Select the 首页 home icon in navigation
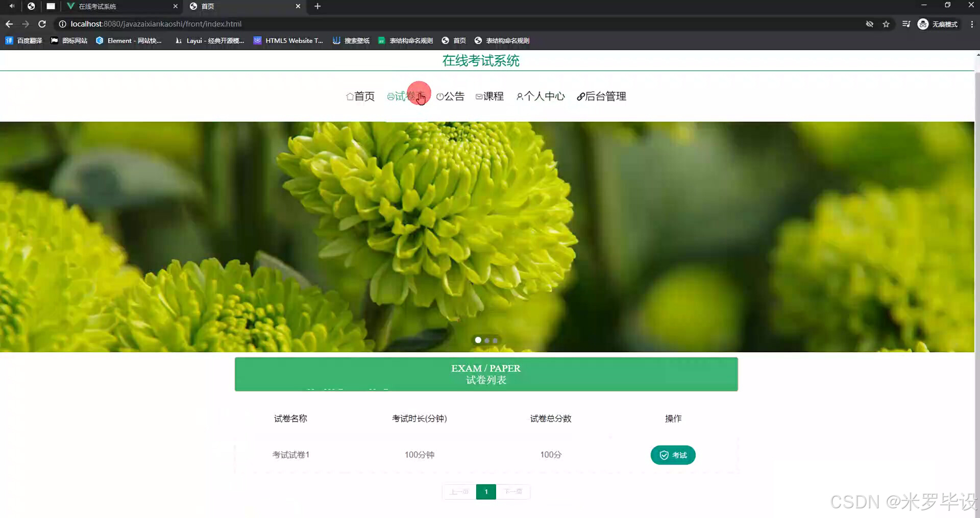Screen dimensions: 980x518 (x=350, y=96)
